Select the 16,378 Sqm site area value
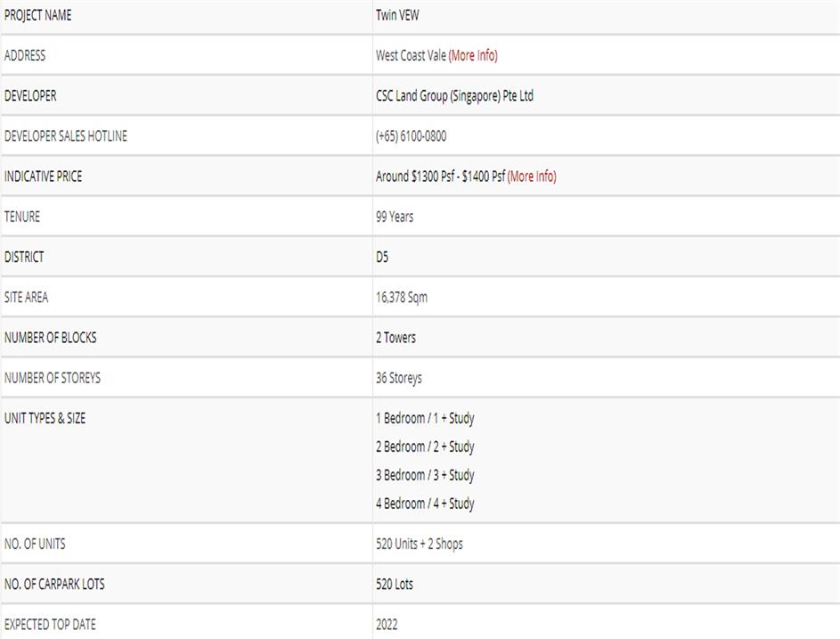 (401, 298)
